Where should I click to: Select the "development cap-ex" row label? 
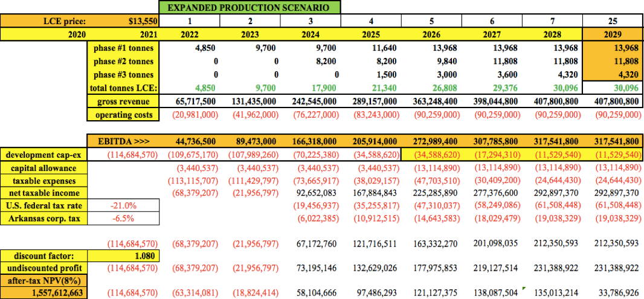(x=43, y=154)
